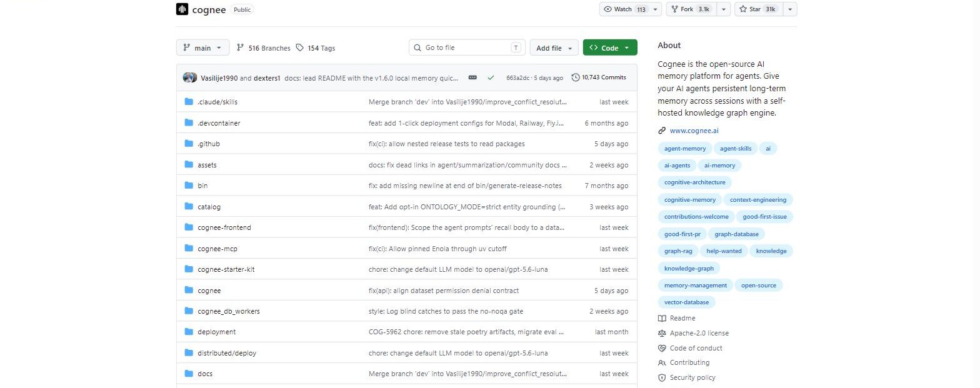The width and height of the screenshot is (980, 388).
Task: Click the Contributing people icon
Action: (x=662, y=363)
